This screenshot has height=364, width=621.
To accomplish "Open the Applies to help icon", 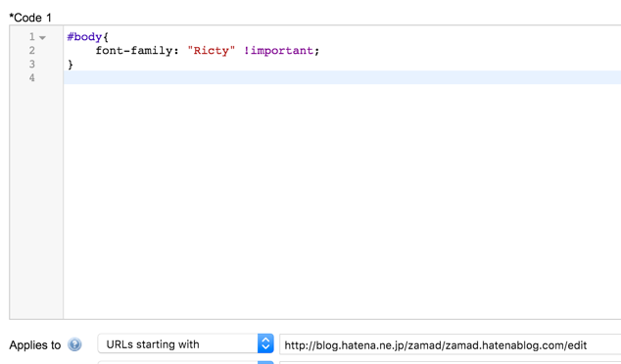I will [x=74, y=344].
